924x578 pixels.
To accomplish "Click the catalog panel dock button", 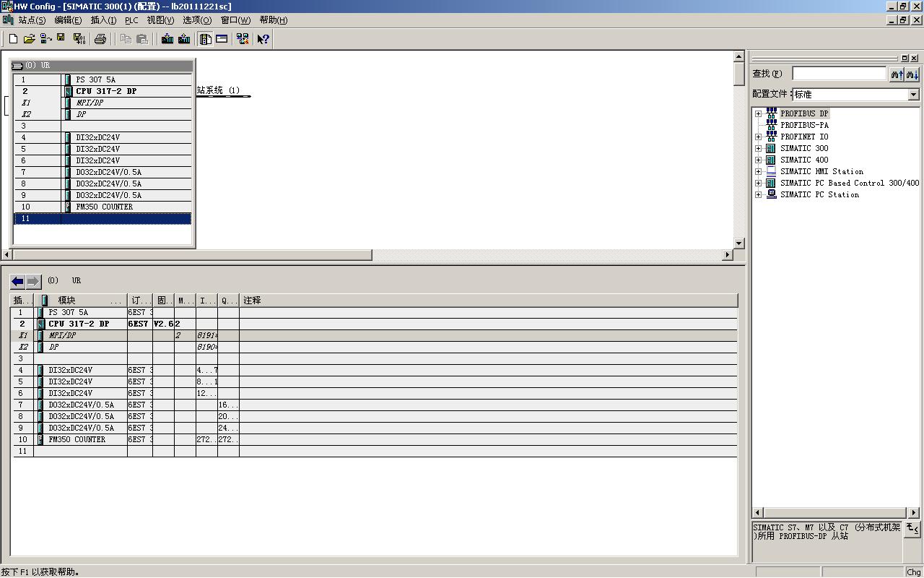I will tap(905, 58).
